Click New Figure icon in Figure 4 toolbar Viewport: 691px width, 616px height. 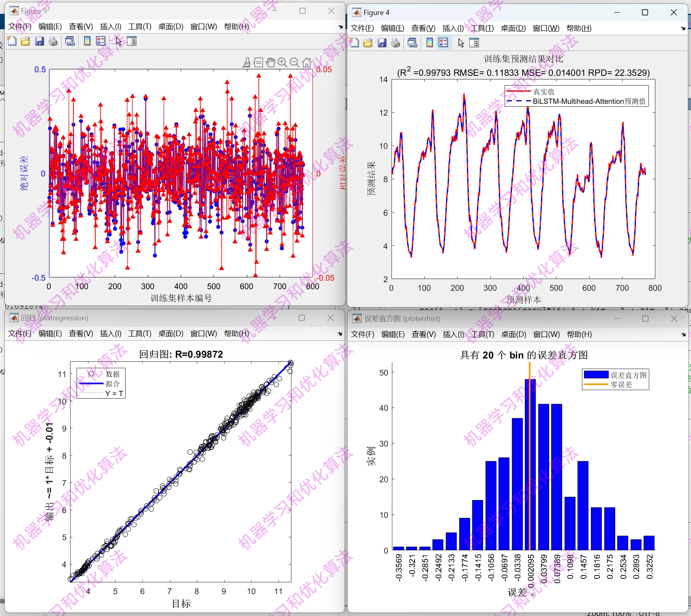tap(355, 43)
